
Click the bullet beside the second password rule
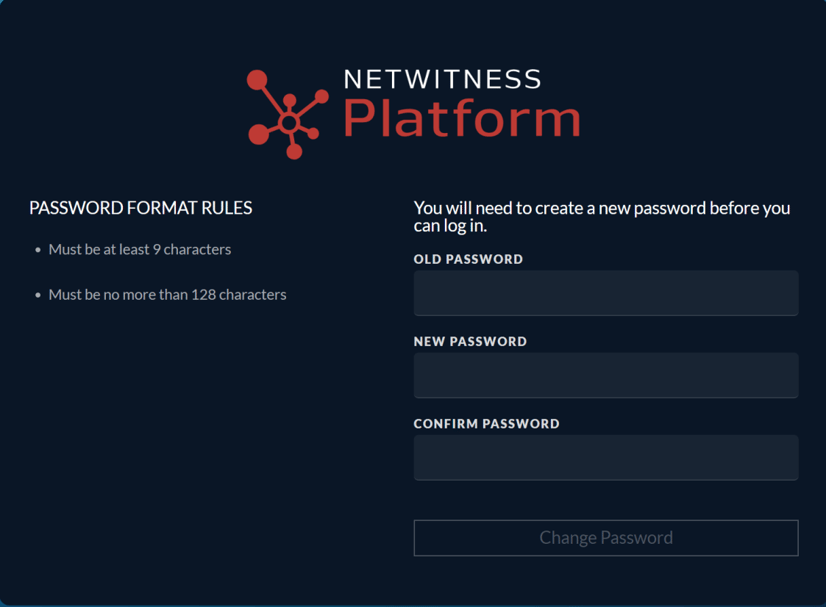37,294
